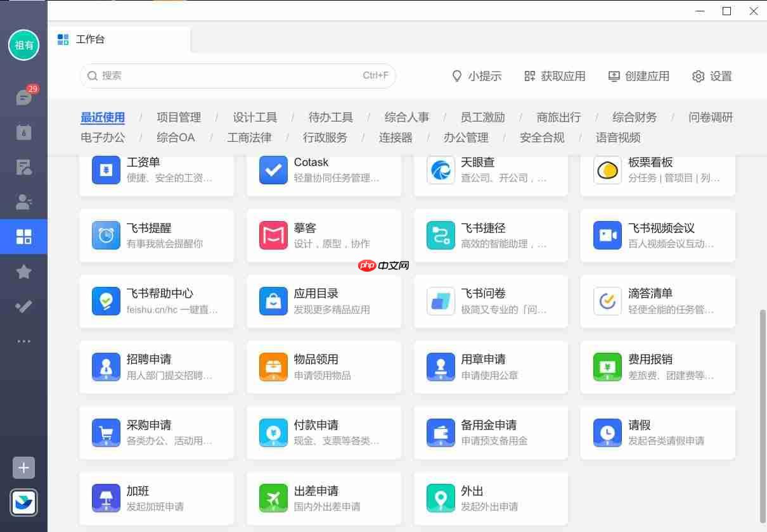Open the 飞书视频会议 app
767x532 pixels.
click(657, 235)
